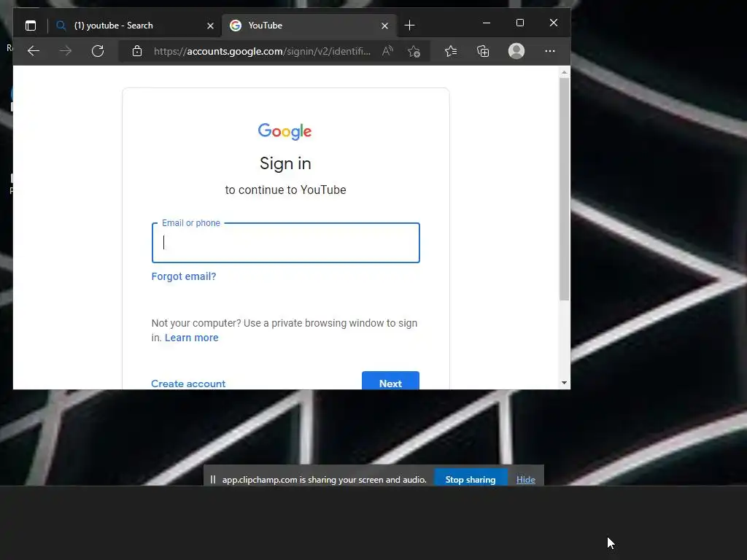Image resolution: width=747 pixels, height=560 pixels.
Task: Open a new tab with plus icon
Action: point(409,26)
